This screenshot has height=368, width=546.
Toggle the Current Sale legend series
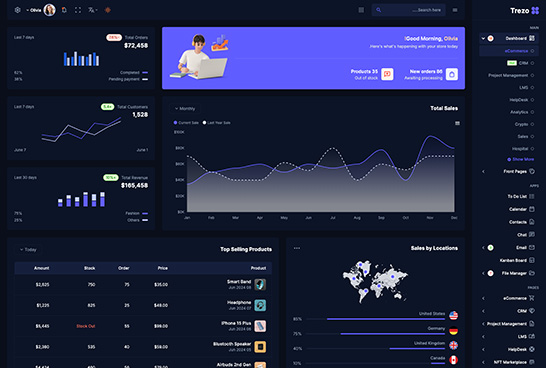(186, 123)
